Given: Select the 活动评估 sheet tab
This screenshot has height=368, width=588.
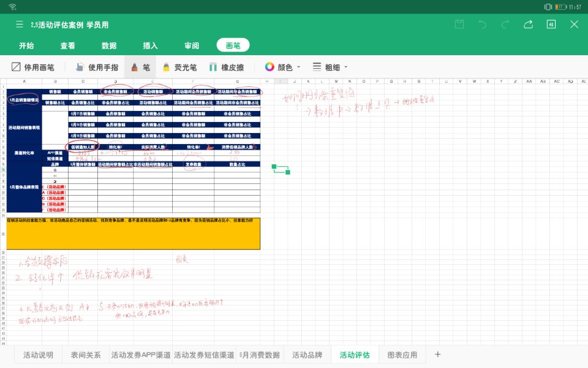Looking at the screenshot, I should pos(355,355).
